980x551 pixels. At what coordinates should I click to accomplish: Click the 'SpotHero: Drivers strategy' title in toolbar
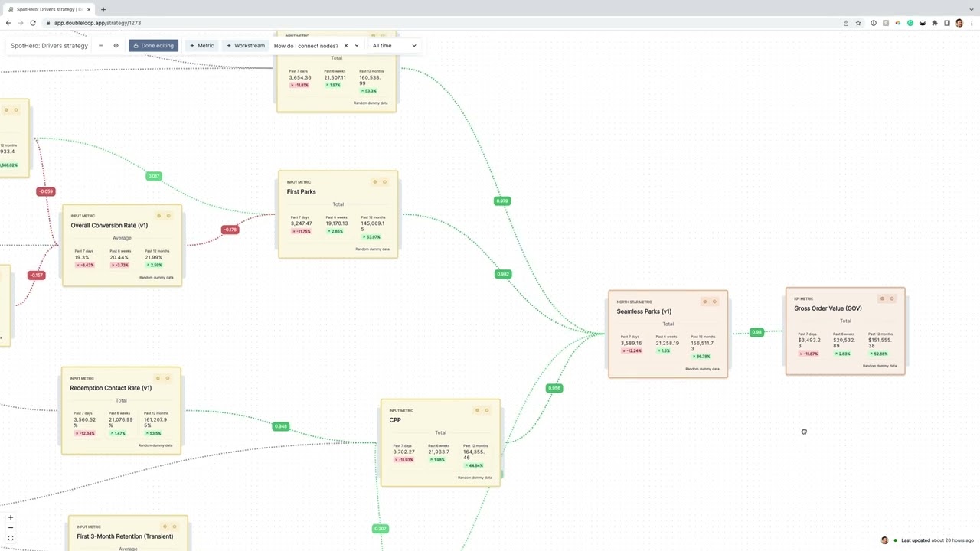49,46
